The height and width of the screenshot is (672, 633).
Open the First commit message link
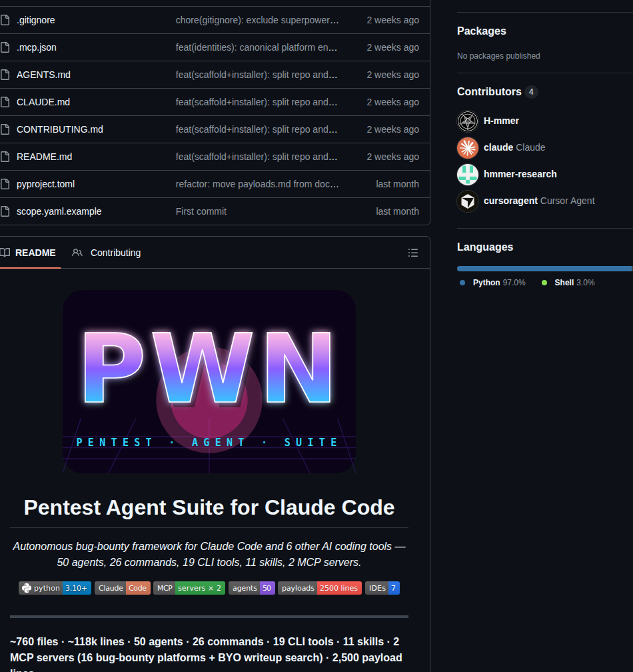coord(201,211)
